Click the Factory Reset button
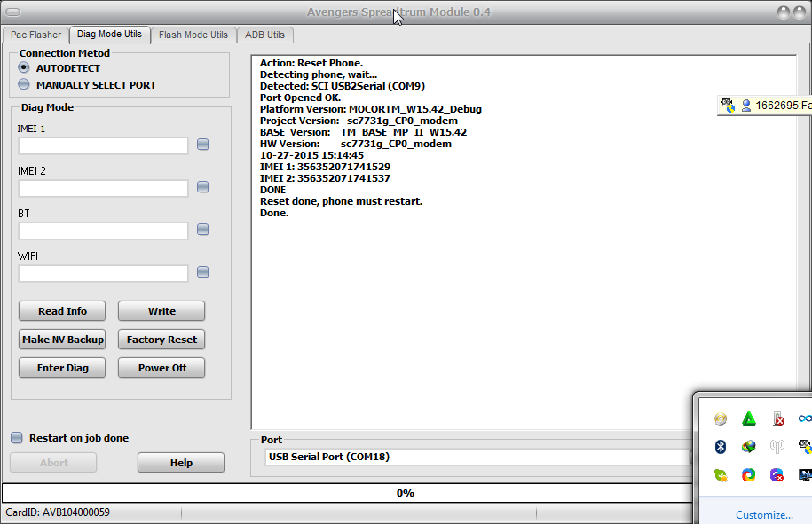The width and height of the screenshot is (812, 524). click(x=162, y=340)
